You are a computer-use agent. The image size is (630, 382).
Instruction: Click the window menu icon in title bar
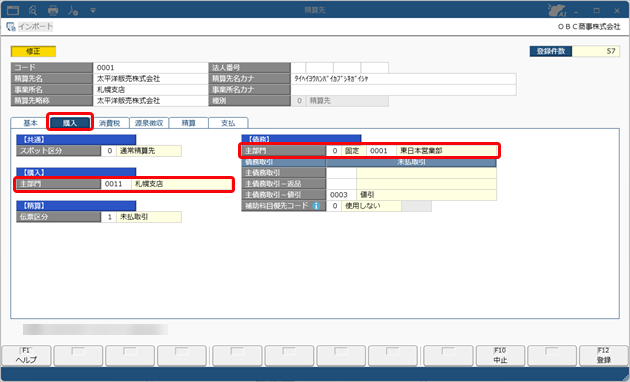tap(13, 10)
